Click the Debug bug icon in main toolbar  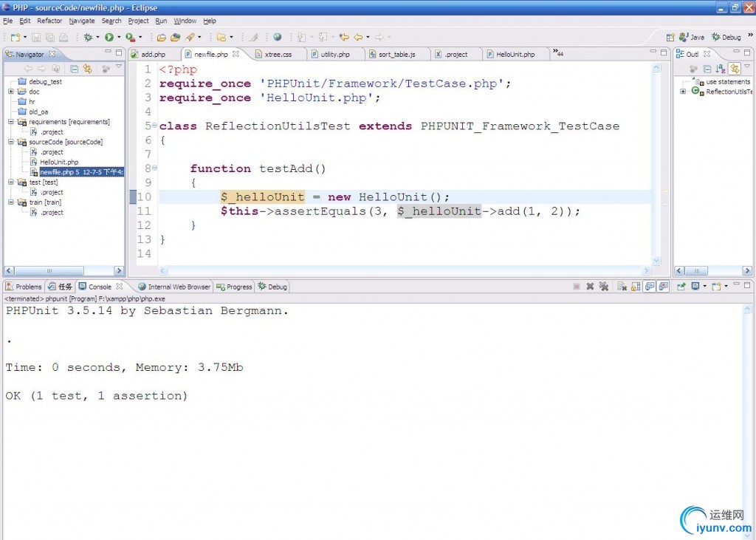tap(88, 37)
